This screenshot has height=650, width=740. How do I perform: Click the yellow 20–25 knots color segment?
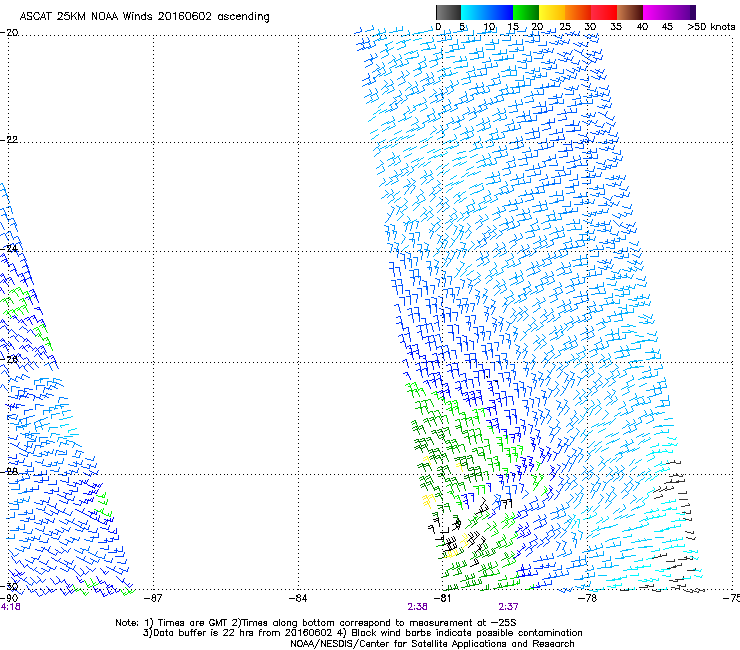(x=552, y=12)
